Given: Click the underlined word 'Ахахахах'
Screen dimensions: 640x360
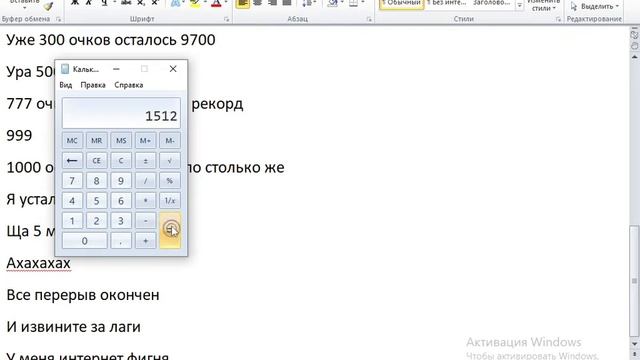Looking at the screenshot, I should pos(38,263).
